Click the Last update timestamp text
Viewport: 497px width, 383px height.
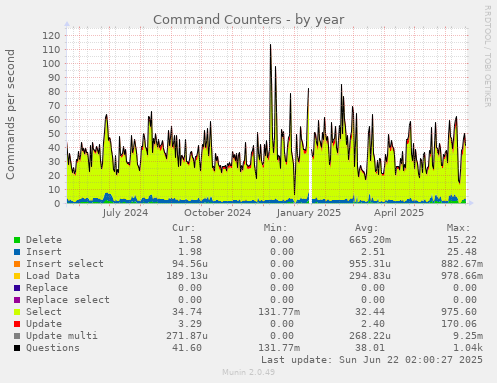pyautogui.click(x=372, y=360)
